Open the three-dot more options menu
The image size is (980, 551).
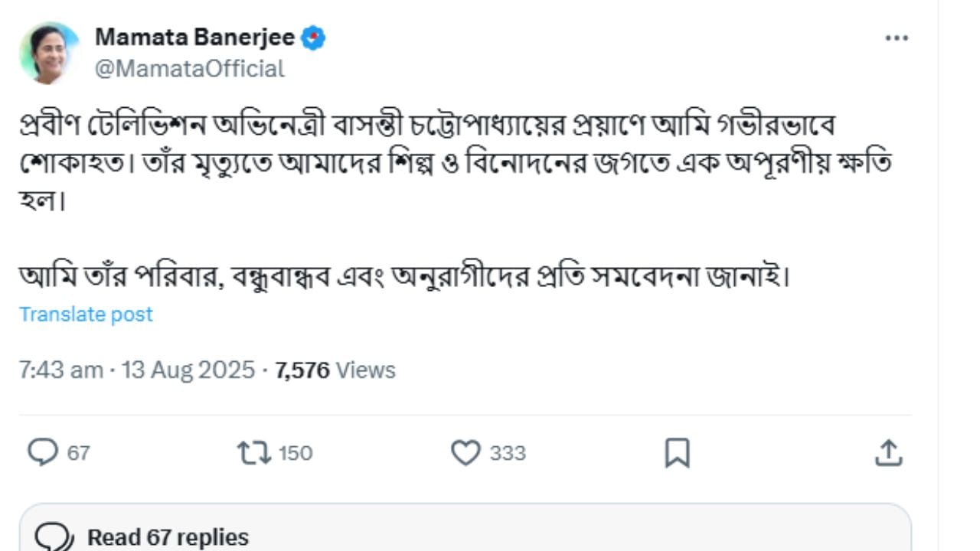896,38
